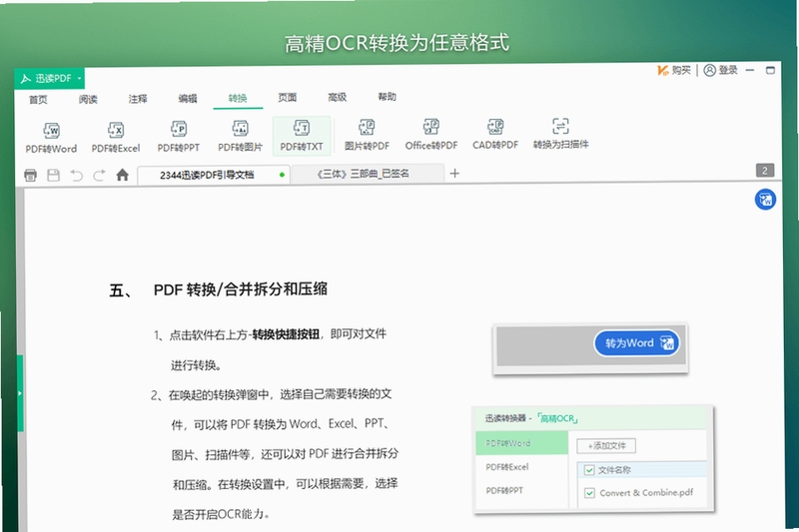Open the PDF转图片 conversion tool

[240, 136]
